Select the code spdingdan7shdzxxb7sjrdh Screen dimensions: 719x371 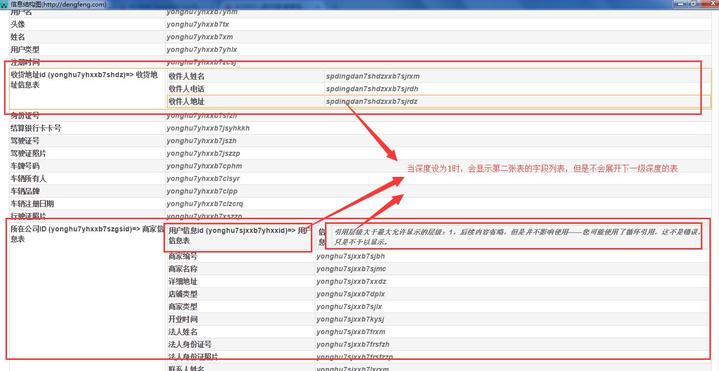tap(372, 89)
